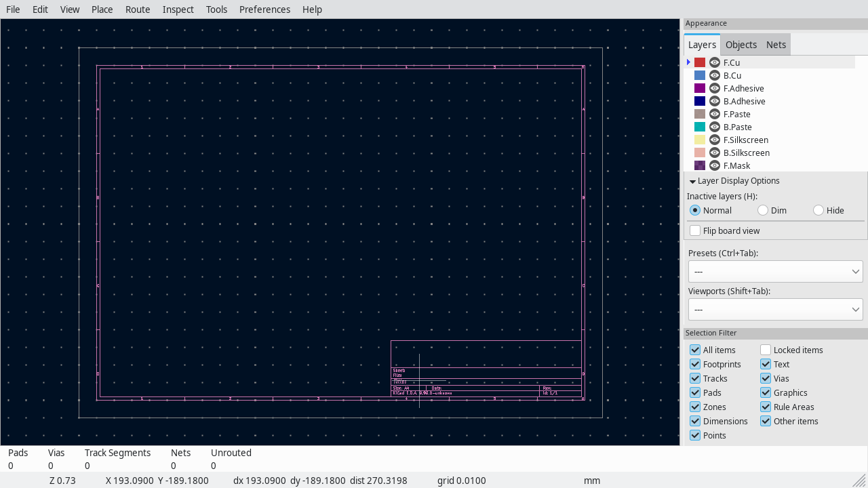Image resolution: width=868 pixels, height=488 pixels.
Task: Hide F.Mask layer via eye icon
Action: (714, 165)
